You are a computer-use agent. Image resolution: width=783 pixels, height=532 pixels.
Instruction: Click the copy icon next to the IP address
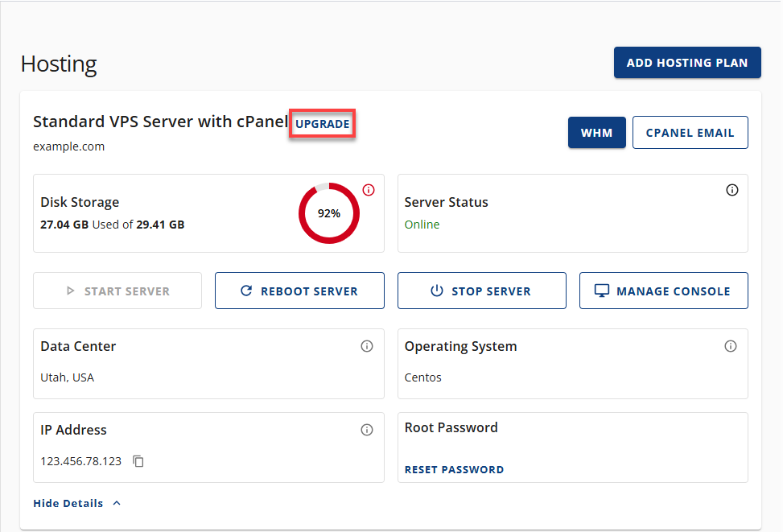(138, 461)
